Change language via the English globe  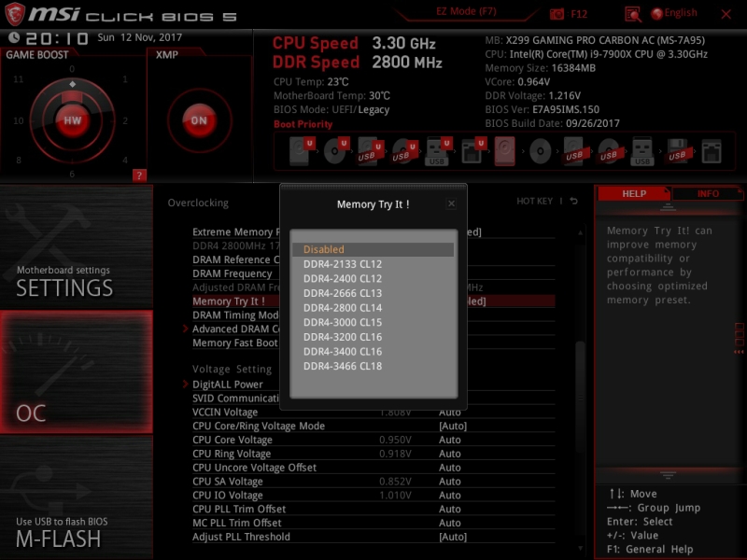coord(674,13)
